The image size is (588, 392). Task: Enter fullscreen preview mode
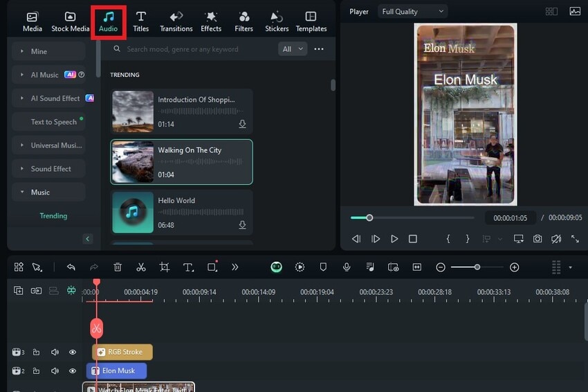575,239
